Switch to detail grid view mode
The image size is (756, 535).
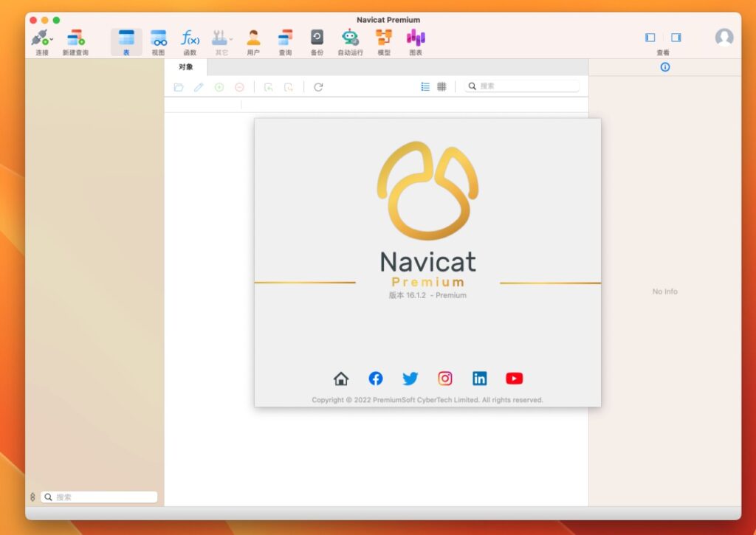[441, 86]
